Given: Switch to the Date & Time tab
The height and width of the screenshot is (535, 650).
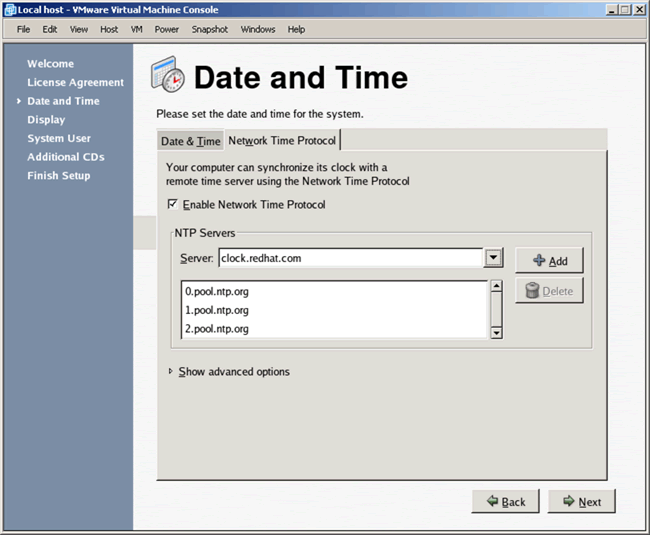Looking at the screenshot, I should coord(190,141).
